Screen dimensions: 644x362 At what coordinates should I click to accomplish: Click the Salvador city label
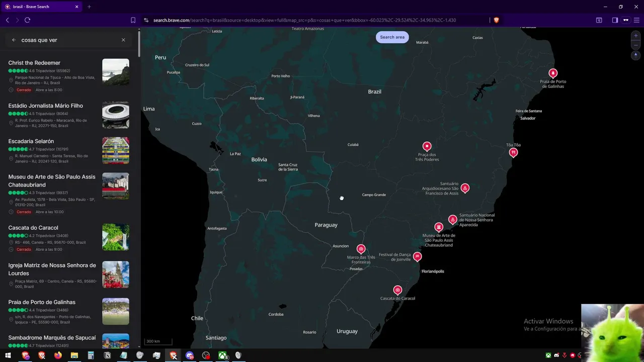528,118
